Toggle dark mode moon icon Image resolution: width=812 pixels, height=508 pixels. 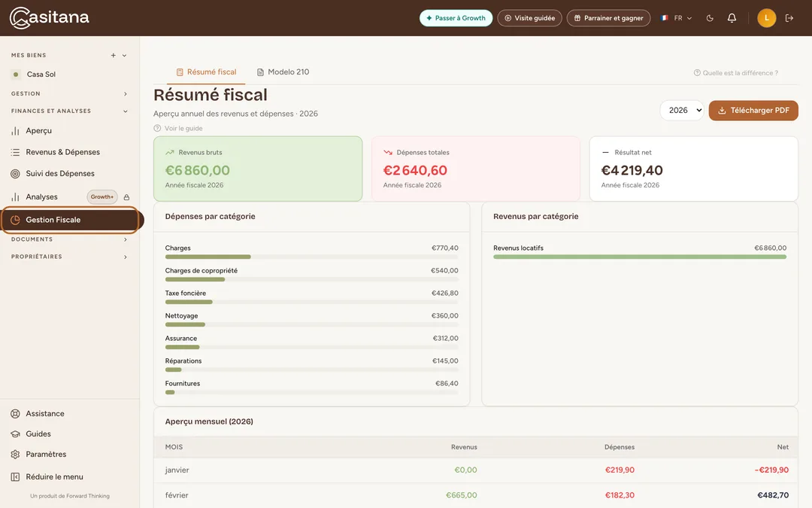point(710,18)
